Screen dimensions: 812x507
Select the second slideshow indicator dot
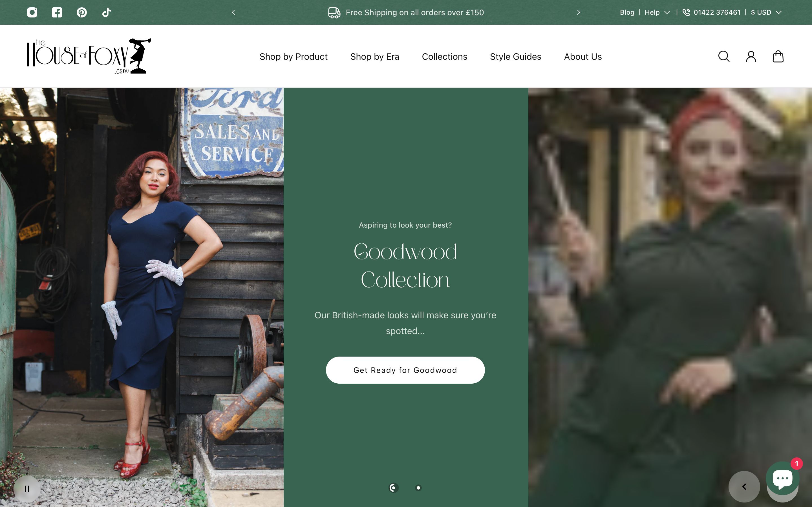pos(418,488)
